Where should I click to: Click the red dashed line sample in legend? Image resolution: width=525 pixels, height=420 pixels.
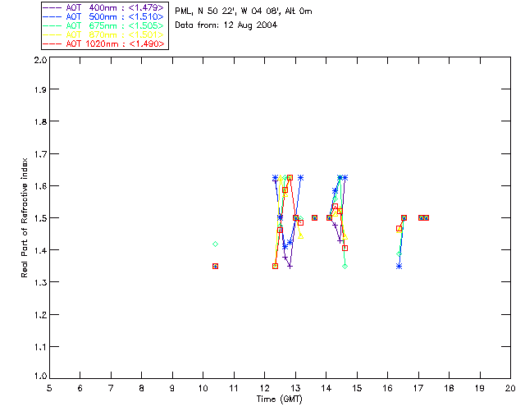(52, 43)
